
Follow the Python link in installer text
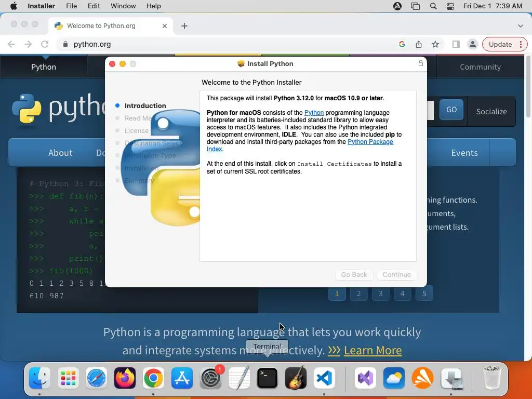click(314, 113)
